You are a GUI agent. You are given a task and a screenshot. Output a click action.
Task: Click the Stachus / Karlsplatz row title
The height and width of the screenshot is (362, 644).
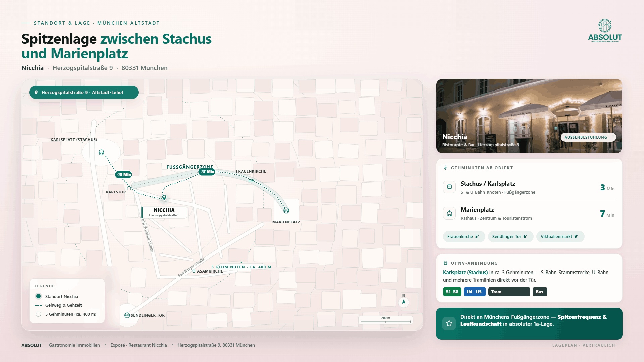tap(487, 184)
